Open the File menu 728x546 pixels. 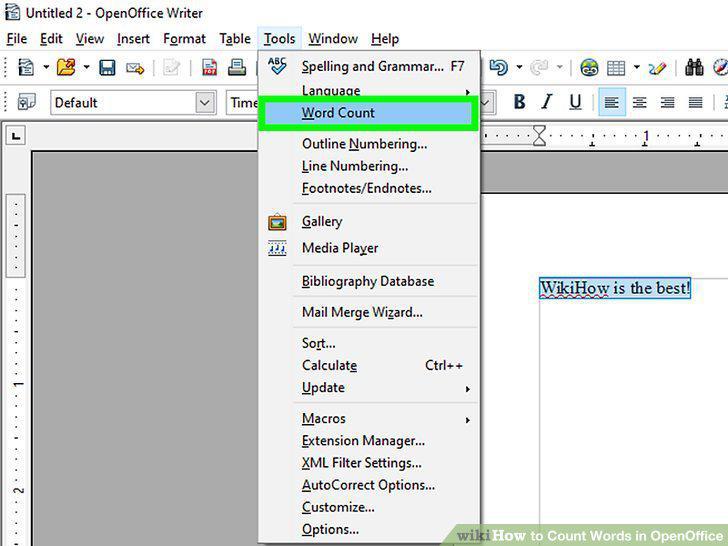click(x=17, y=39)
